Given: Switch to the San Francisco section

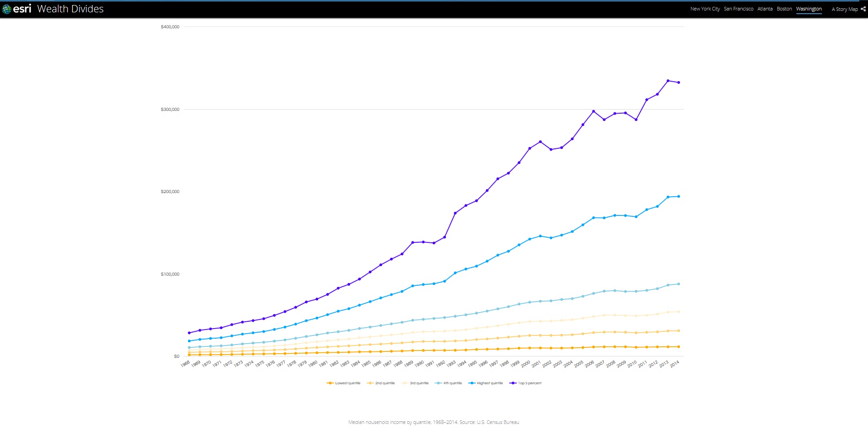Looking at the screenshot, I should (738, 9).
